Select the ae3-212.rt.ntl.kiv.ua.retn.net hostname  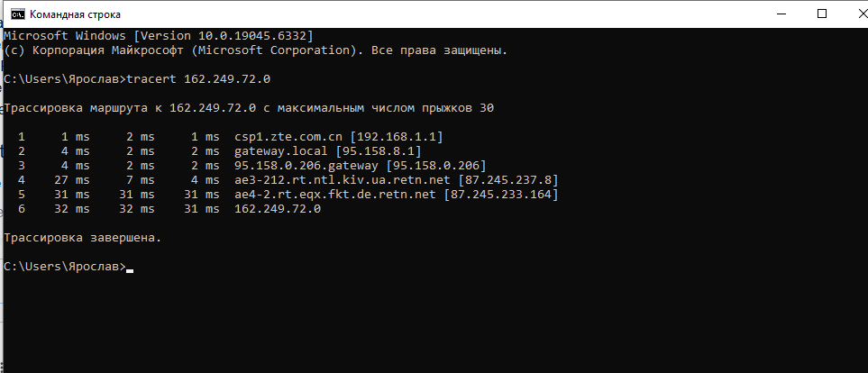coord(339,180)
